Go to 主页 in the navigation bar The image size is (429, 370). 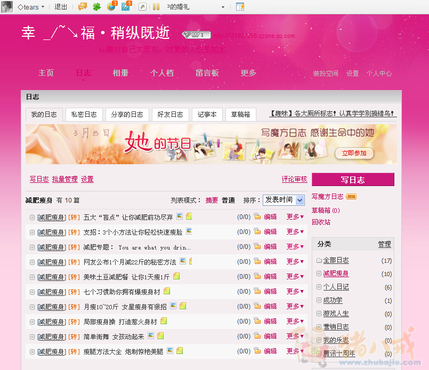(x=46, y=73)
